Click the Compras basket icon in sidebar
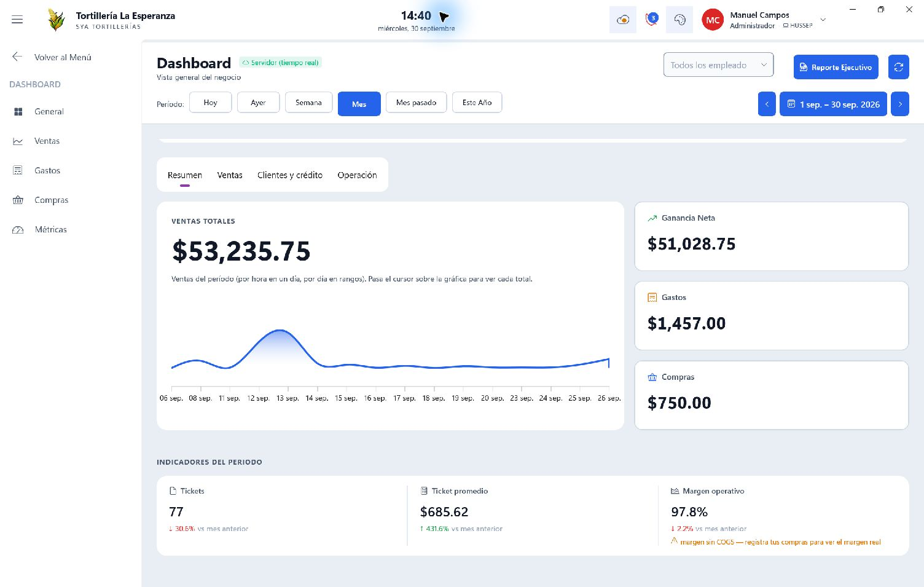This screenshot has width=924, height=587. [x=18, y=200]
